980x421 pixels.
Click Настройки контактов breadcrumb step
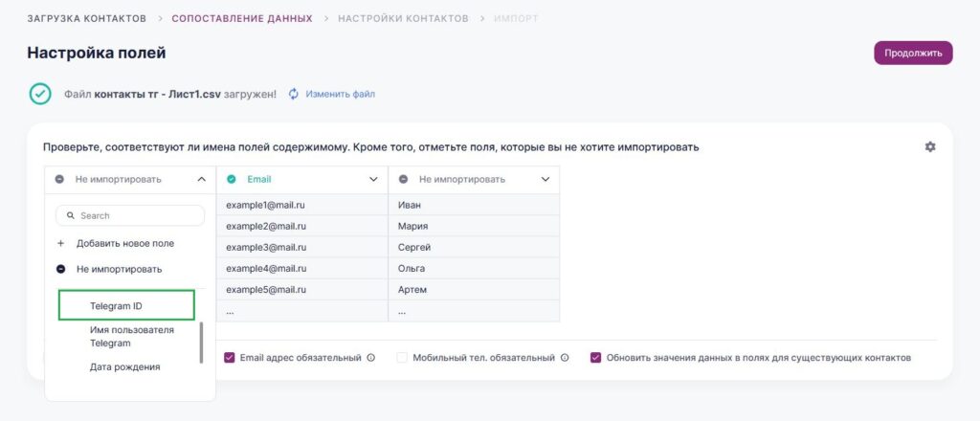click(403, 18)
